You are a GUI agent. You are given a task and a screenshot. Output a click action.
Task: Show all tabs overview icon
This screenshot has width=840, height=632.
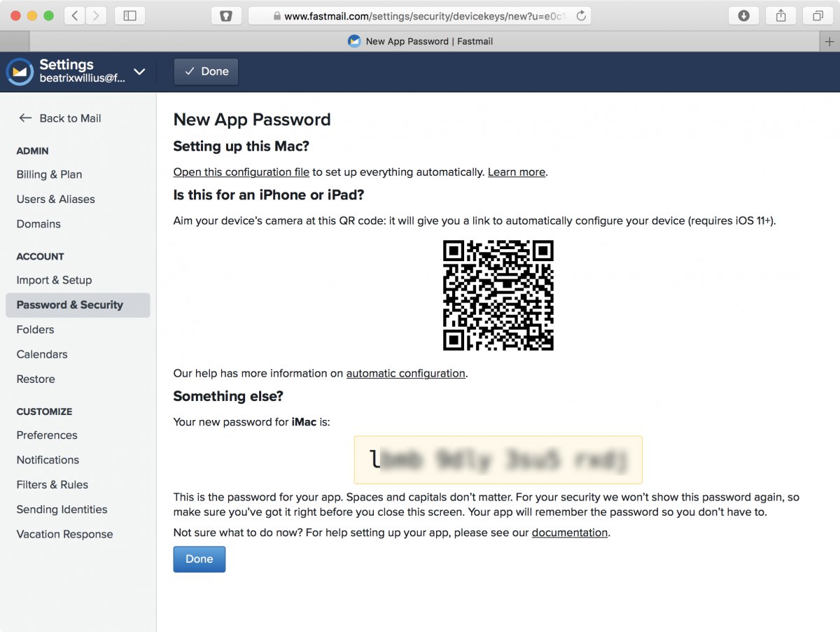click(818, 15)
